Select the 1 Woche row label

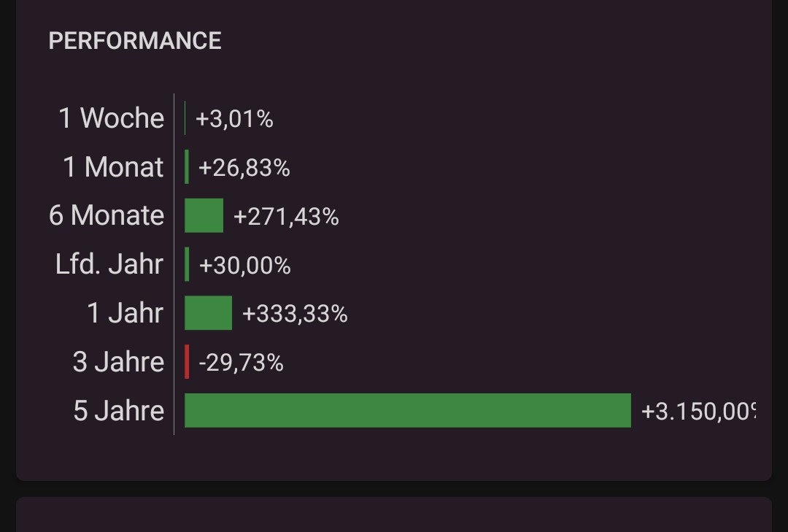(x=111, y=118)
